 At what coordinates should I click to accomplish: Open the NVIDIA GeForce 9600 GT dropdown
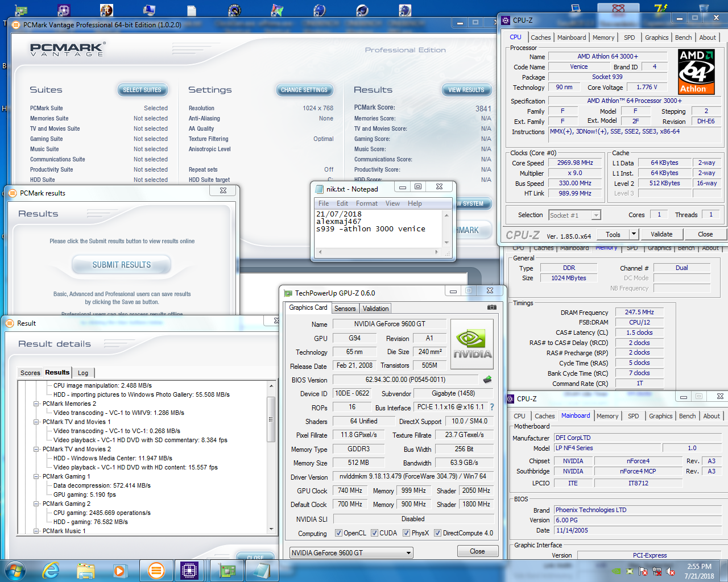(x=351, y=552)
